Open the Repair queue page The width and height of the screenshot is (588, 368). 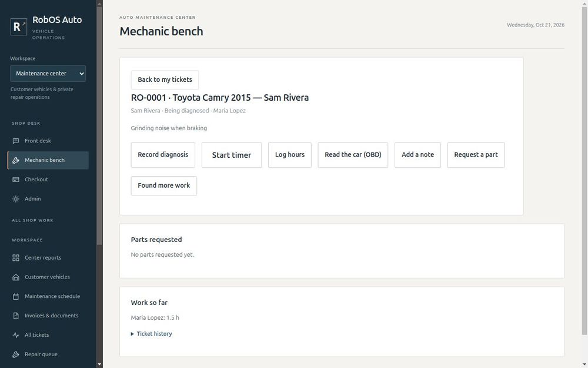pyautogui.click(x=48, y=354)
